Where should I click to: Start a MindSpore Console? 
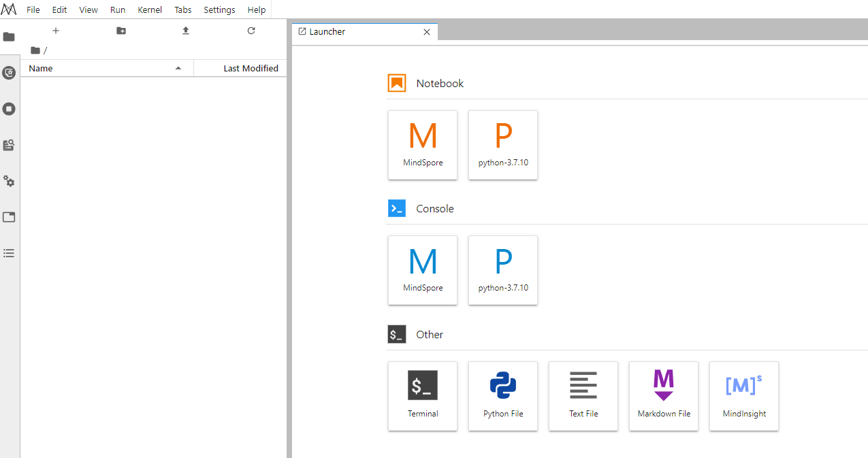click(x=423, y=270)
